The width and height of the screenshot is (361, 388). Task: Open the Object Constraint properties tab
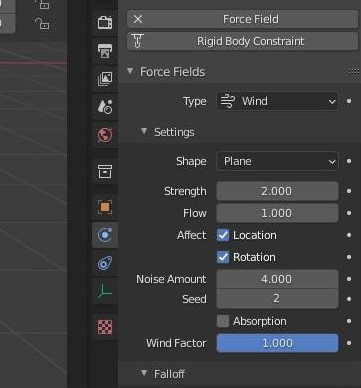tap(105, 263)
